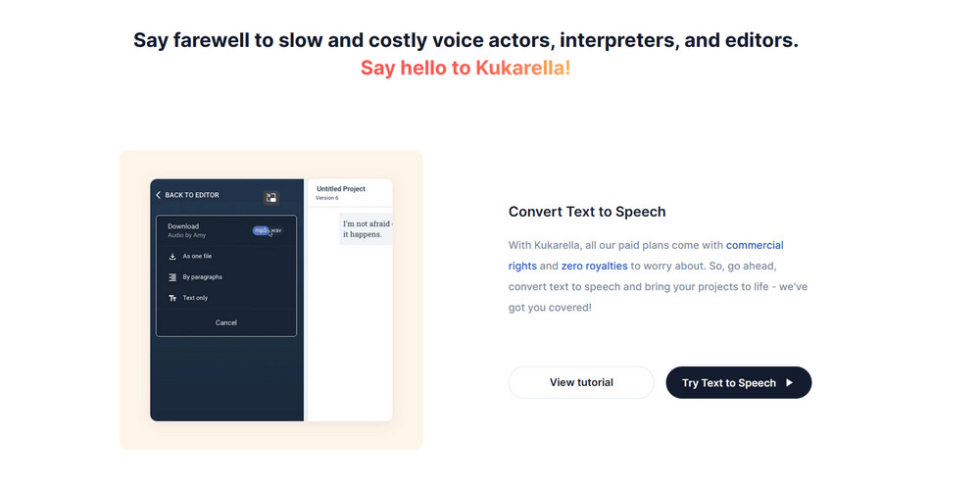Select the mp3 format toggle
980x490 pixels.
click(260, 230)
